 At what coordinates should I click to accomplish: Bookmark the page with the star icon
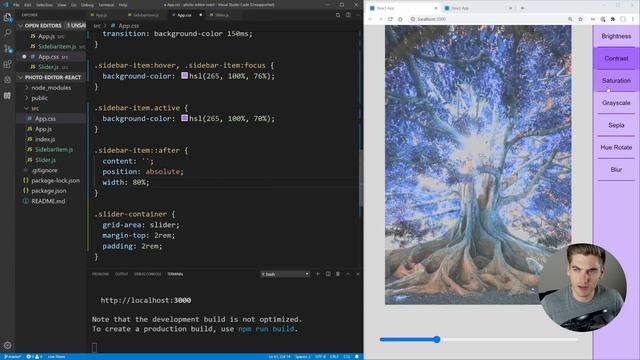pos(580,19)
